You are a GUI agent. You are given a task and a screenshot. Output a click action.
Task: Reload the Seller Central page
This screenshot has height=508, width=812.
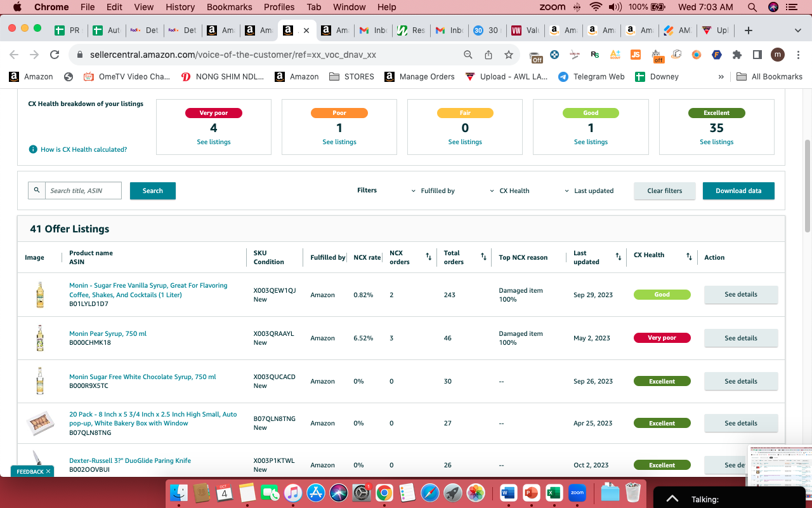coord(55,55)
